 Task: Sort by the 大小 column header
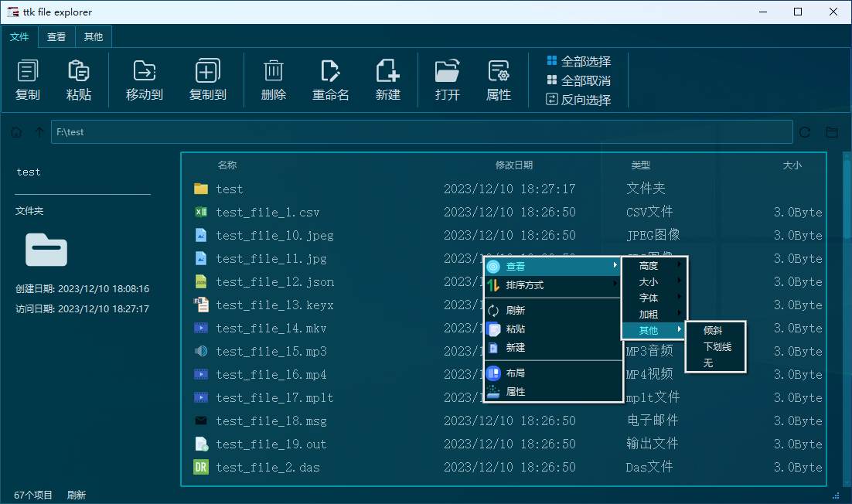(x=792, y=165)
